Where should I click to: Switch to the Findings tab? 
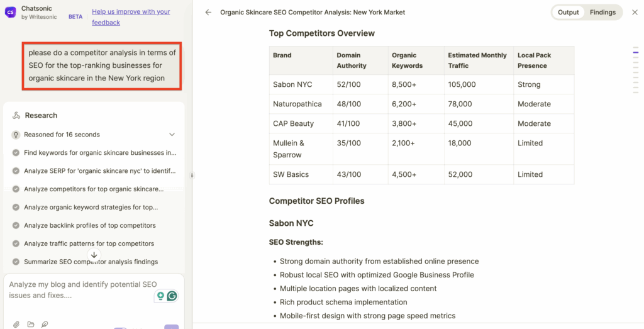click(602, 13)
